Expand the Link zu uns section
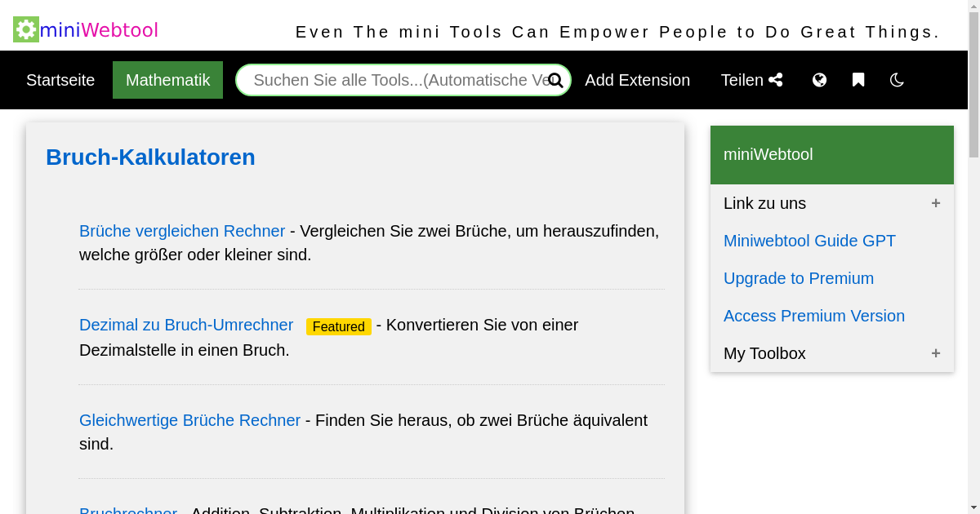The width and height of the screenshot is (980, 514). [x=936, y=203]
